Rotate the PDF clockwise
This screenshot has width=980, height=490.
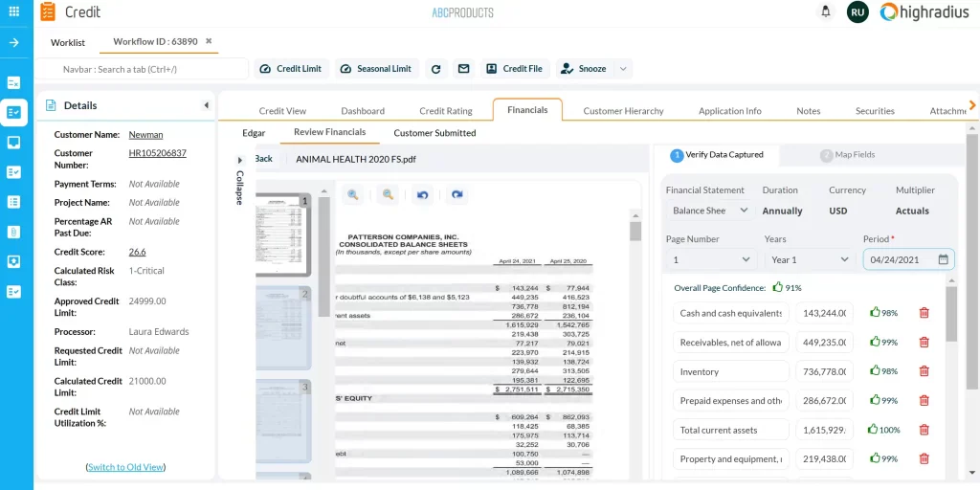[457, 195]
